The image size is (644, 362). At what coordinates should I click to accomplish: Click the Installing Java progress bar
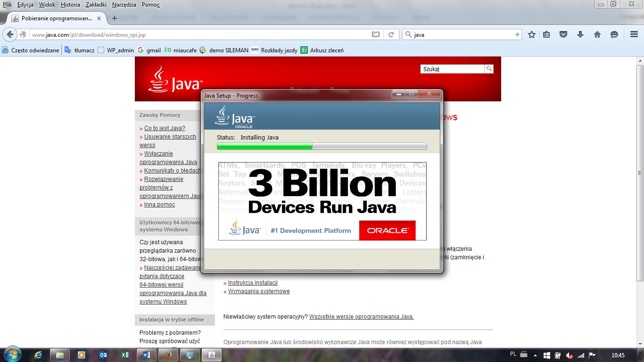point(322,146)
